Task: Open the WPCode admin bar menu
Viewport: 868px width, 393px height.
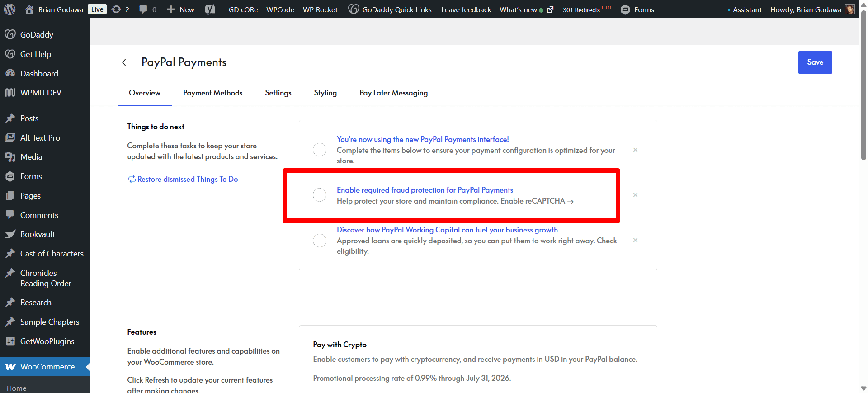Action: click(x=280, y=9)
